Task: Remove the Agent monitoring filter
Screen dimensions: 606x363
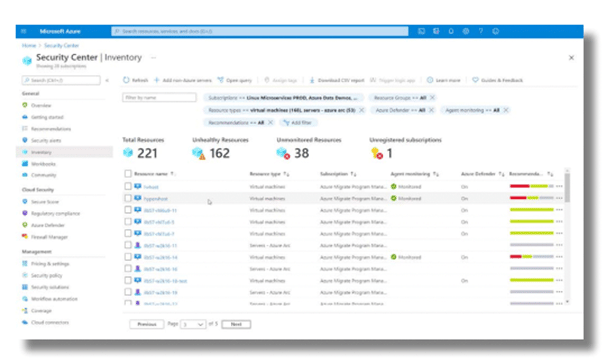Action: coord(506,110)
